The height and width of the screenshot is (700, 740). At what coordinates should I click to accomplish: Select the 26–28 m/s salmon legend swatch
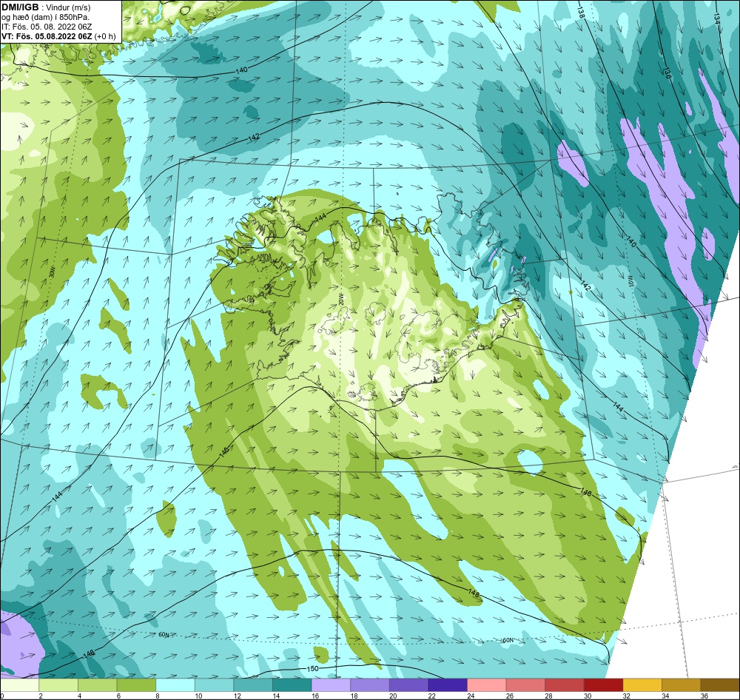pos(525,685)
